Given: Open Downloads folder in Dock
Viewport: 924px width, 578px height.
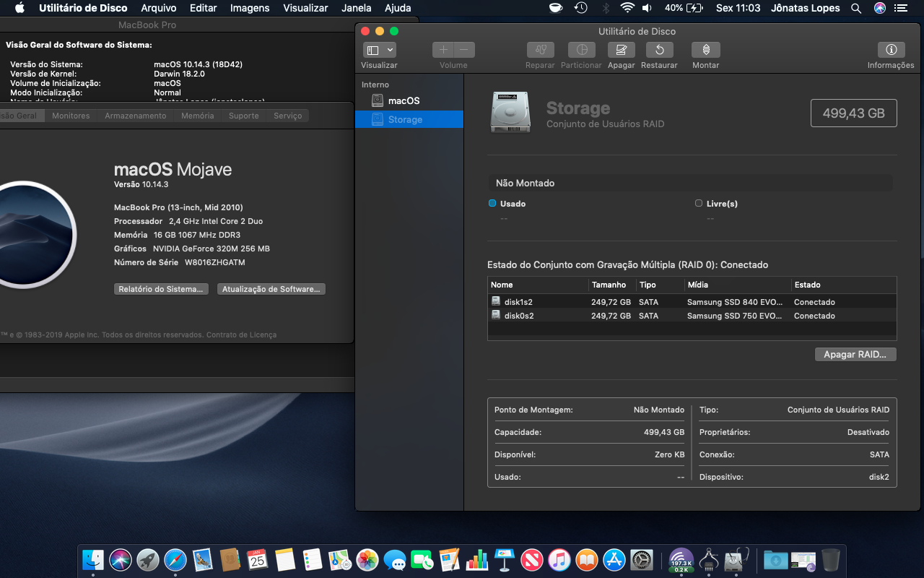Looking at the screenshot, I should coord(776,559).
